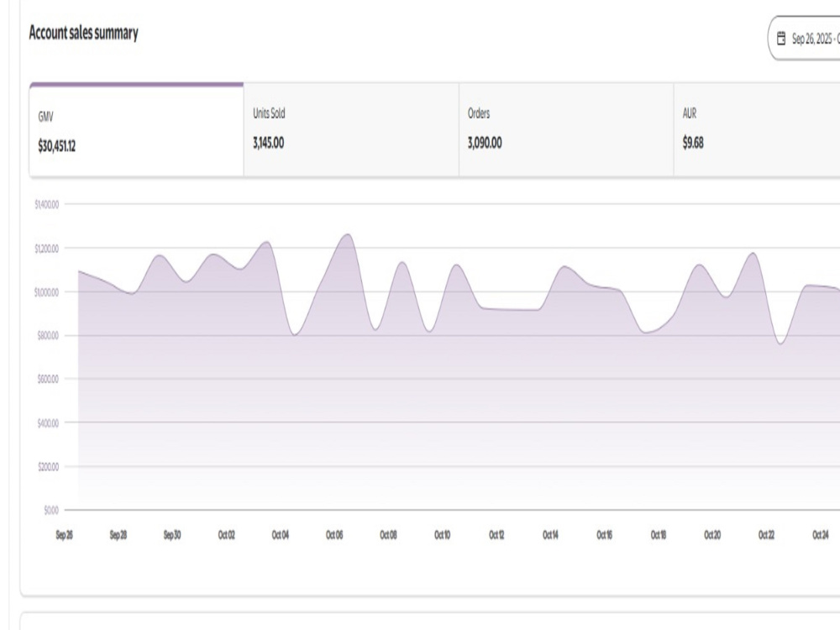Click the Sep 30 x-axis label
The height and width of the screenshot is (630, 840).
pos(172,534)
